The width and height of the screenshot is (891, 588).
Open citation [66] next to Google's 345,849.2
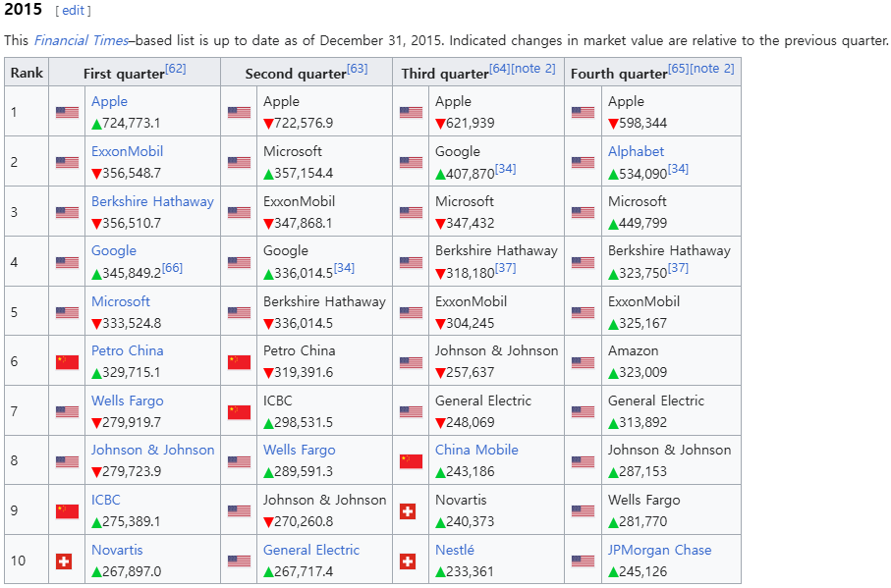(x=172, y=268)
